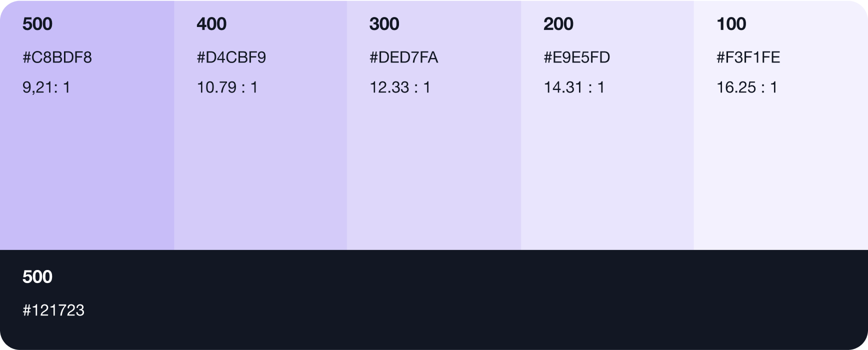Pick the #DED7FA lavender swatch
Screen dimensions: 868x350
(433, 170)
